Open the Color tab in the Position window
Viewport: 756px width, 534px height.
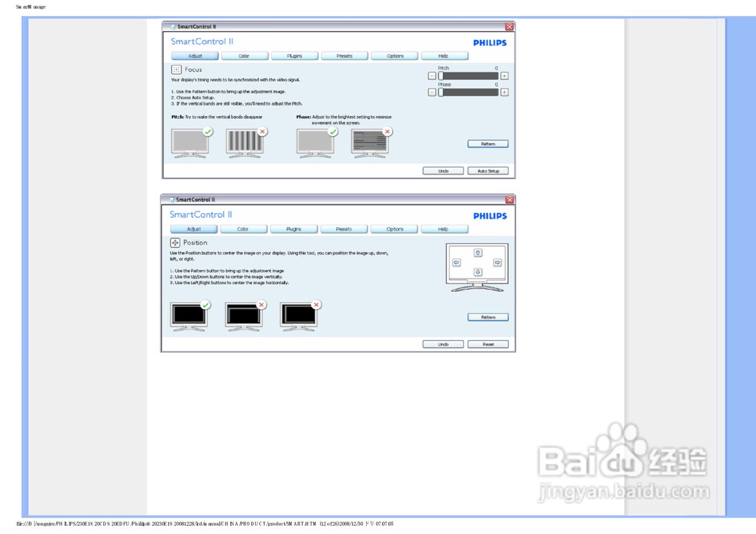pos(243,229)
